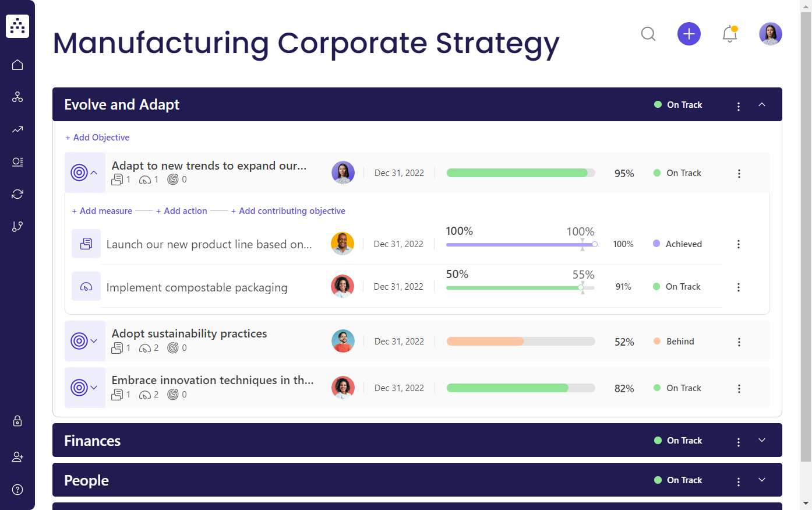Select the strategy hierarchy icon in sidebar
812x510 pixels.
pos(17,97)
